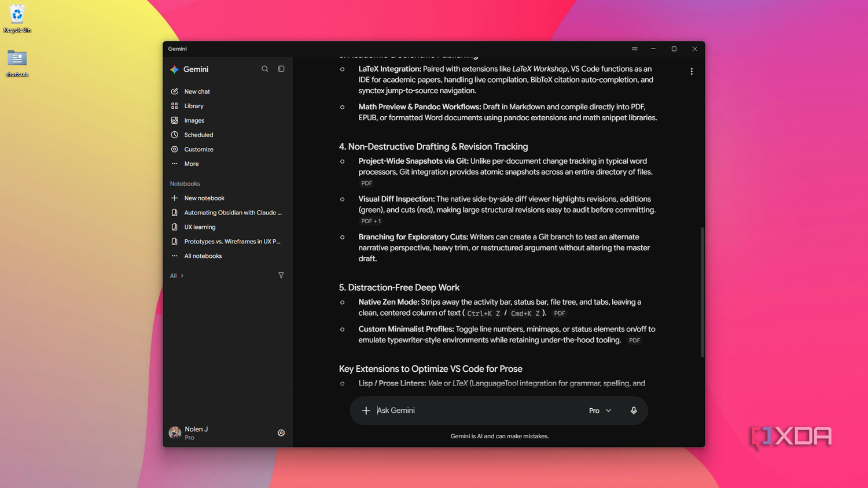Image resolution: width=868 pixels, height=488 pixels.
Task: Click the heading "Key Extensions to Optimize VS Code for Prose"
Action: coord(431,369)
